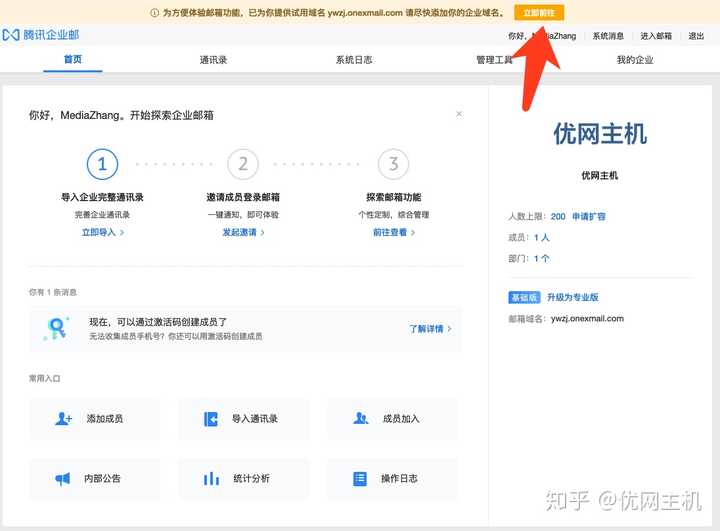Click the 200 member limit value
This screenshot has width=720, height=531.
coord(558,216)
